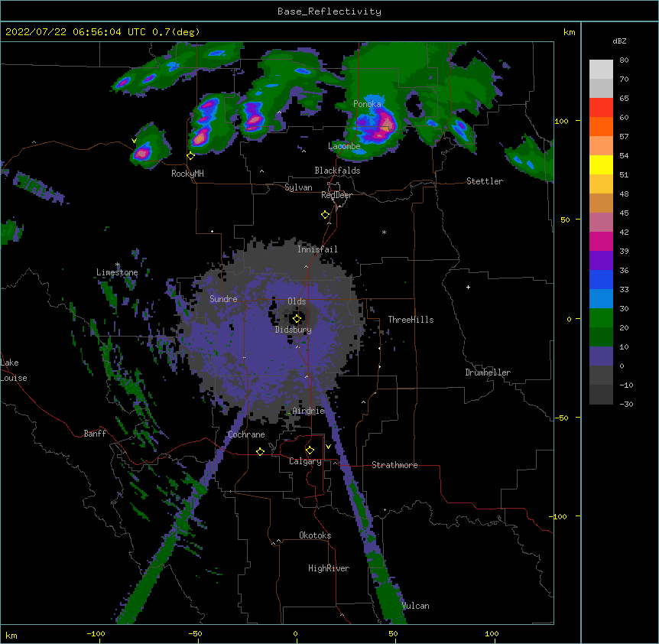The width and height of the screenshot is (659, 644).
Task: Click the Didsbury label
Action: (294, 330)
